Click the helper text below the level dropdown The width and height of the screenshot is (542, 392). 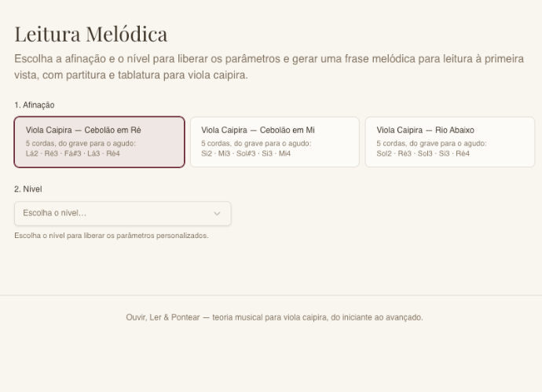[x=112, y=236]
